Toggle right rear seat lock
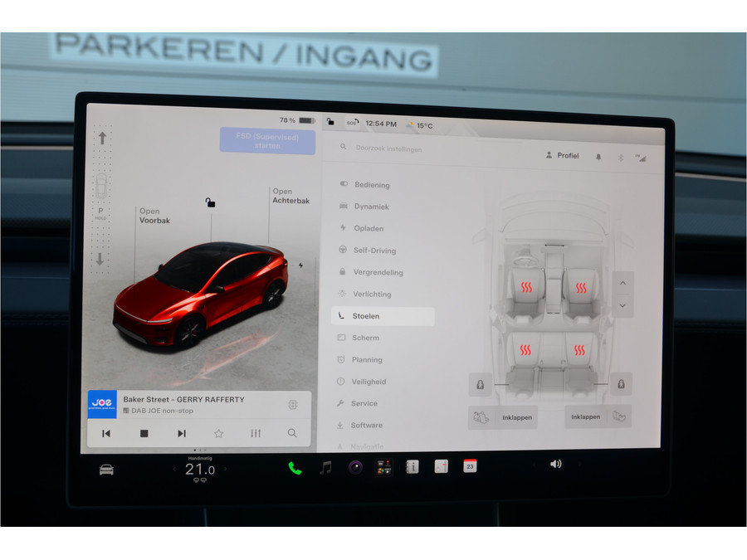The image size is (747, 560). pos(621,384)
